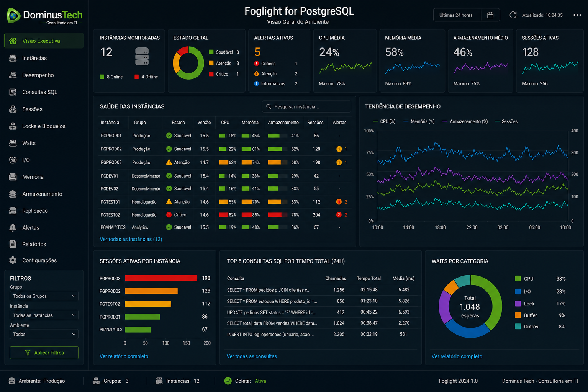Toggle the Crítico legend entry in Estado Geral
Image resolution: width=588 pixels, height=392 pixels.
pos(224,74)
